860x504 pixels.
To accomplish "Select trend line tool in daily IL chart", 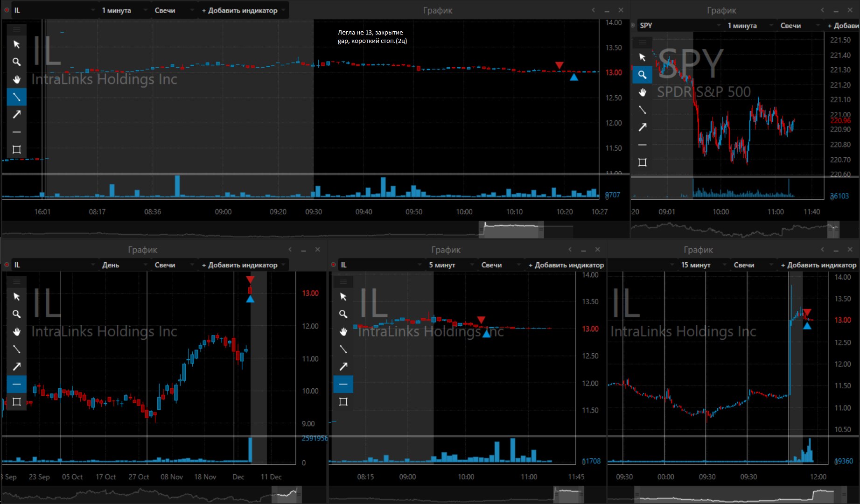I will click(x=17, y=349).
